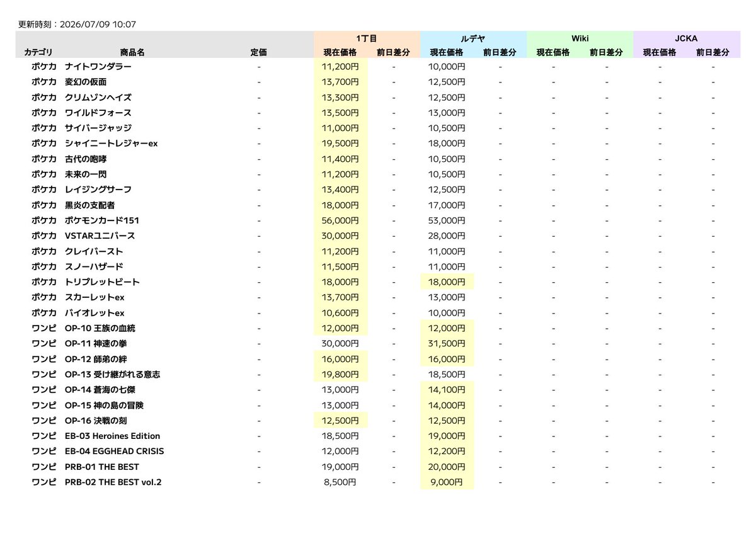The width and height of the screenshot is (756, 534).
Task: Select the トリプレットビート product name
Action: [102, 282]
